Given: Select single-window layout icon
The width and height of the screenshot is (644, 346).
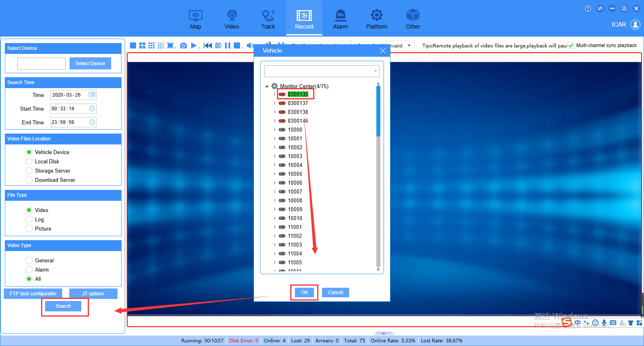Looking at the screenshot, I should point(133,45).
